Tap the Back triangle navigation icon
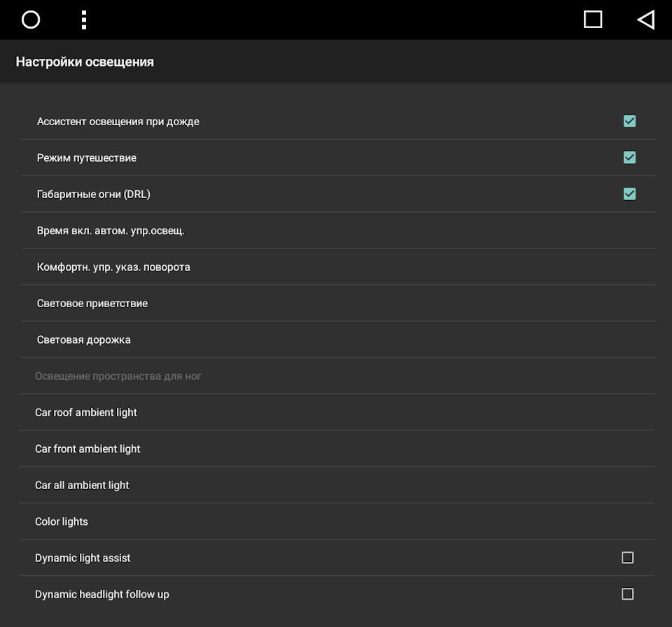672x627 pixels. click(x=646, y=20)
